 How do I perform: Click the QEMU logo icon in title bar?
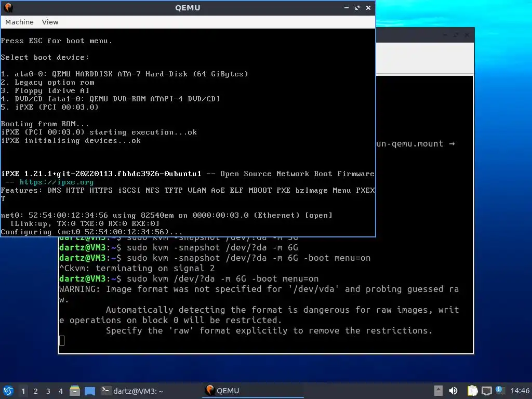click(x=8, y=7)
